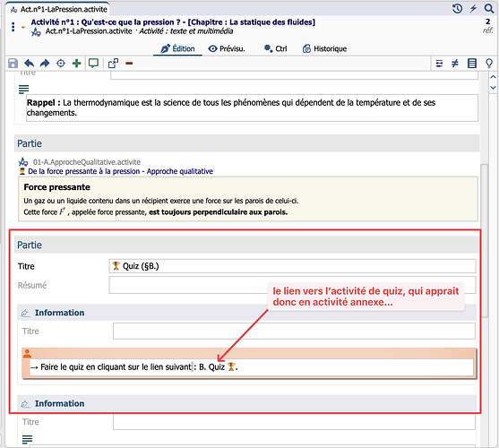Click the orange person icon on the consigne block
The image size is (499, 448).
[27, 354]
